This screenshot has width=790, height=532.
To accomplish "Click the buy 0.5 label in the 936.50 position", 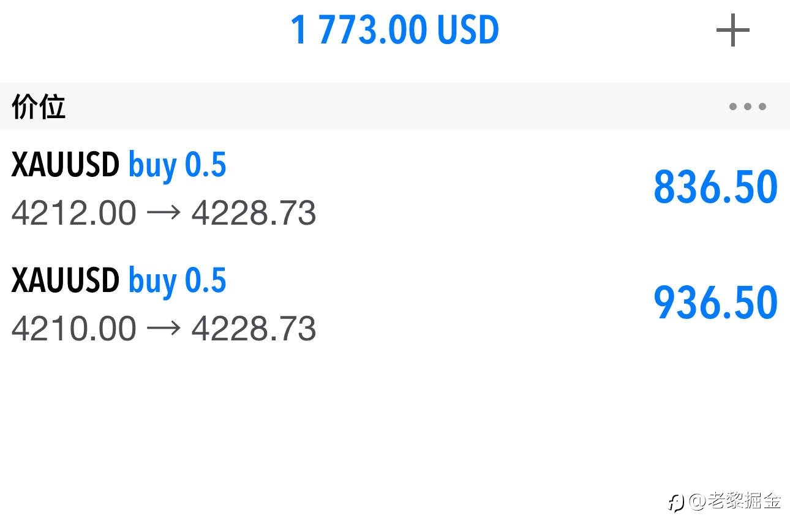I will [x=178, y=281].
